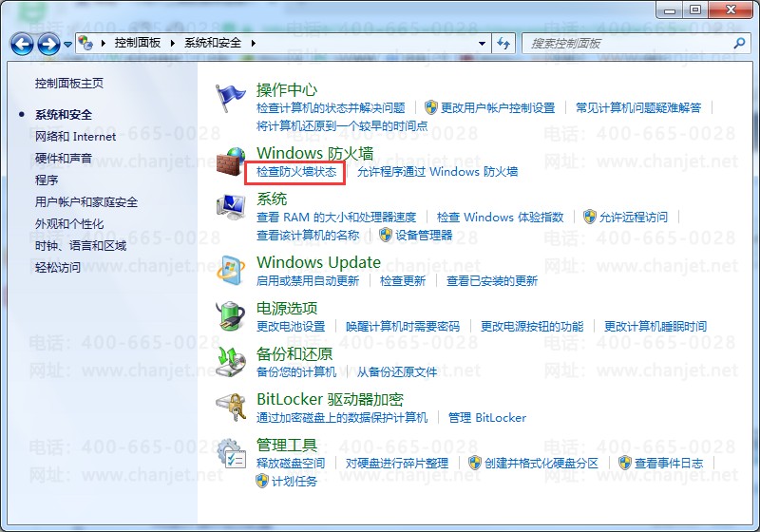Click the Control Panel icon in address bar

pyautogui.click(x=85, y=43)
